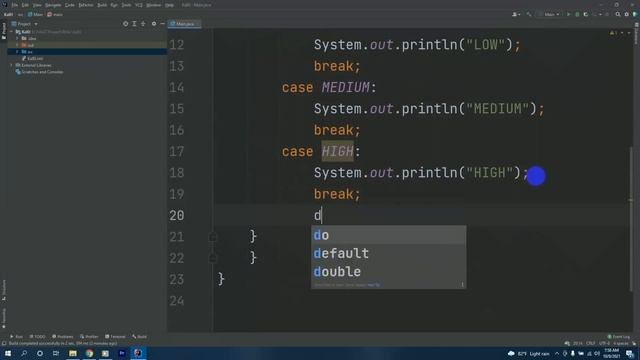Open the user account dropdown icon

tap(516, 14)
